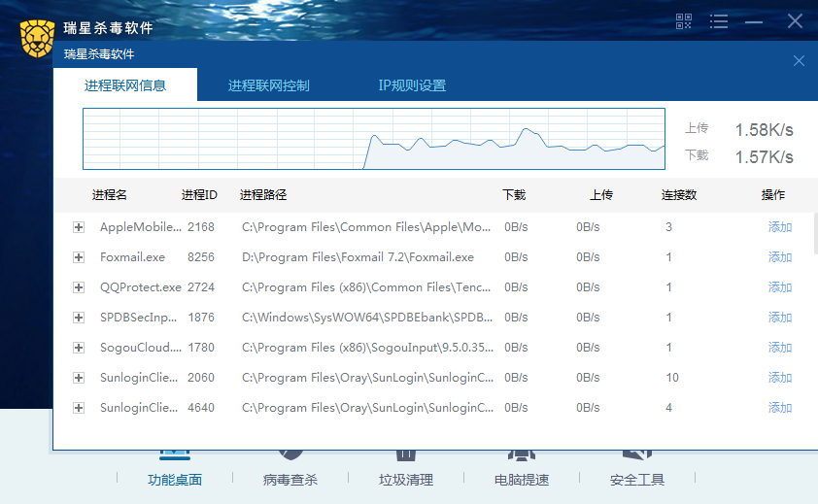818x504 pixels.
Task: Sort by 上传 column header
Action: (x=601, y=194)
